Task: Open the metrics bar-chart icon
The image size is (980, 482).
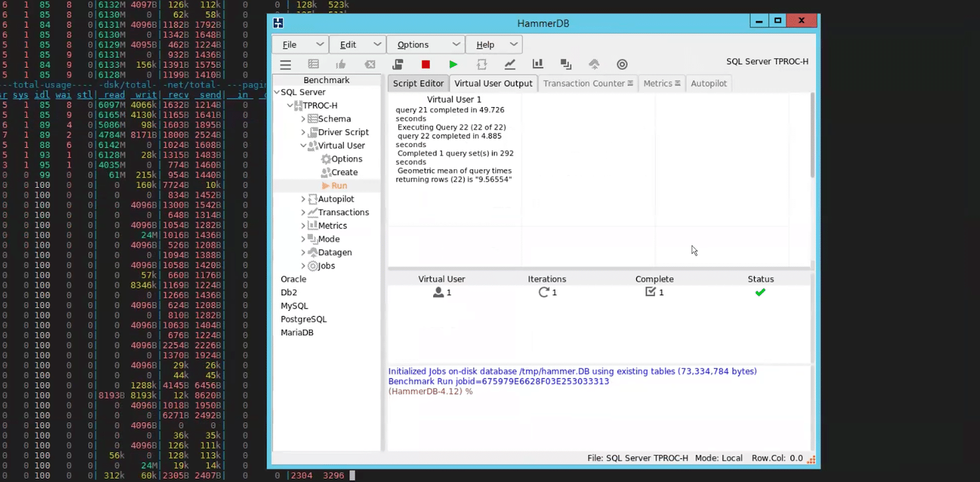Action: (538, 65)
